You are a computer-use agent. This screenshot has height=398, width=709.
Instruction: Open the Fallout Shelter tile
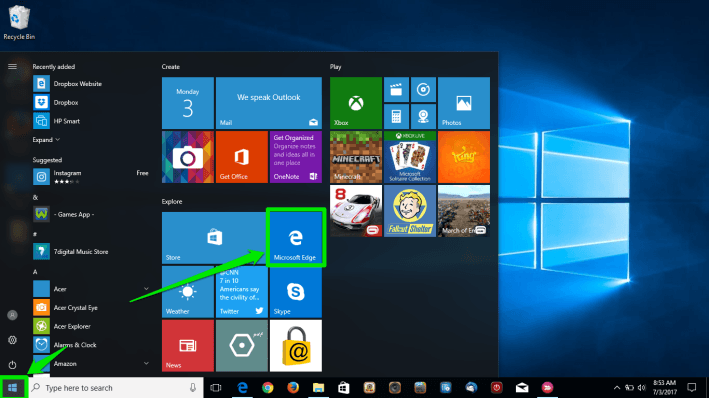click(x=410, y=211)
